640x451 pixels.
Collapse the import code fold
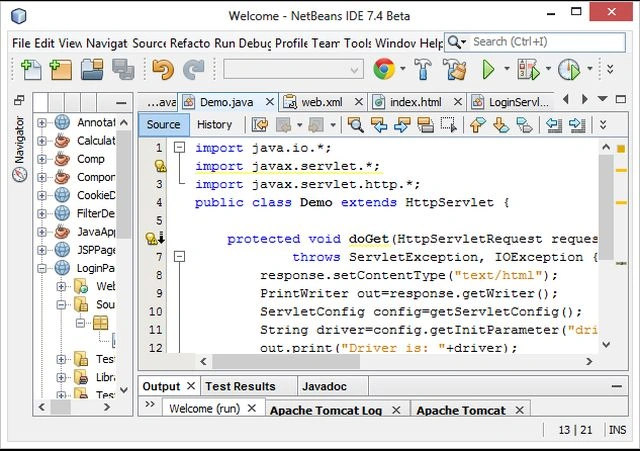coord(179,147)
